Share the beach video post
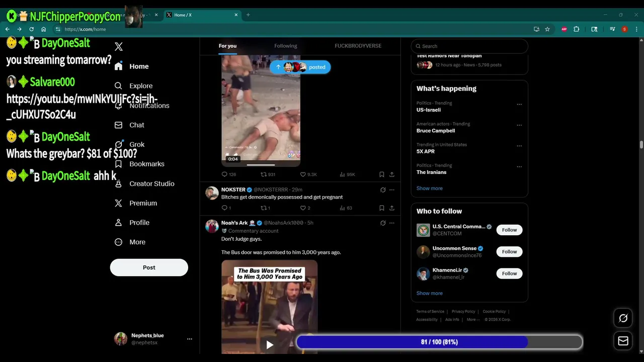644x362 pixels. [392, 174]
